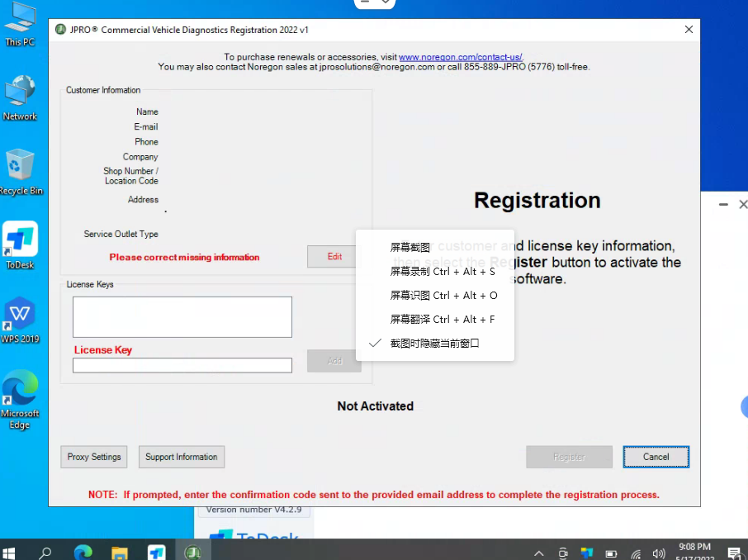Launch ToDesk from desktop shortcut
The width and height of the screenshot is (748, 560).
tap(20, 246)
